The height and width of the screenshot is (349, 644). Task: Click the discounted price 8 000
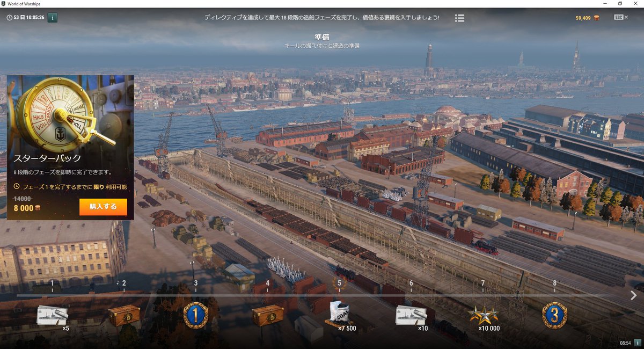(23, 208)
